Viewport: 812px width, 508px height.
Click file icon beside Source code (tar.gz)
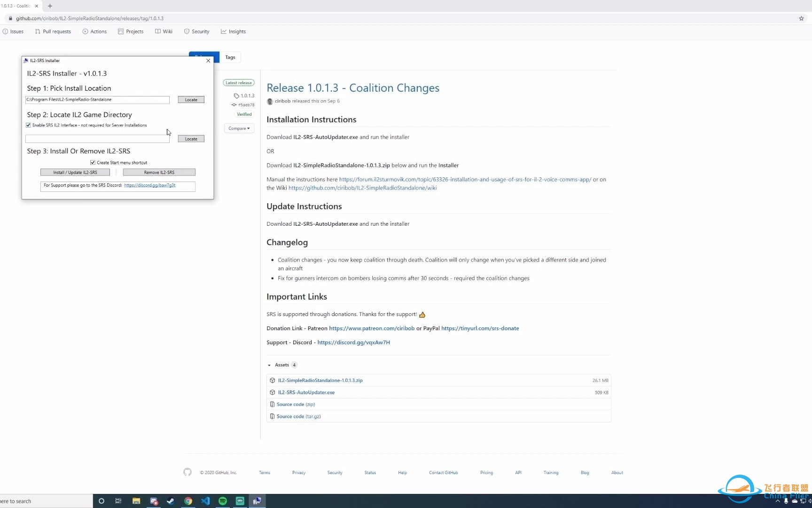click(272, 416)
